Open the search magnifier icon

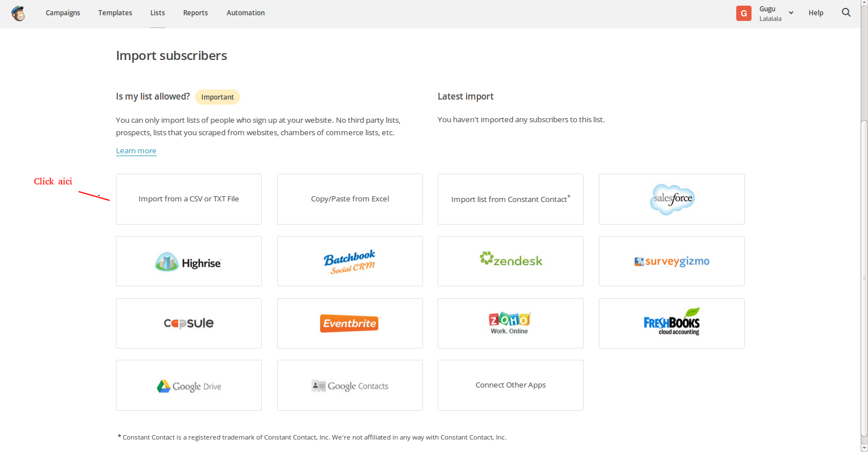tap(846, 12)
